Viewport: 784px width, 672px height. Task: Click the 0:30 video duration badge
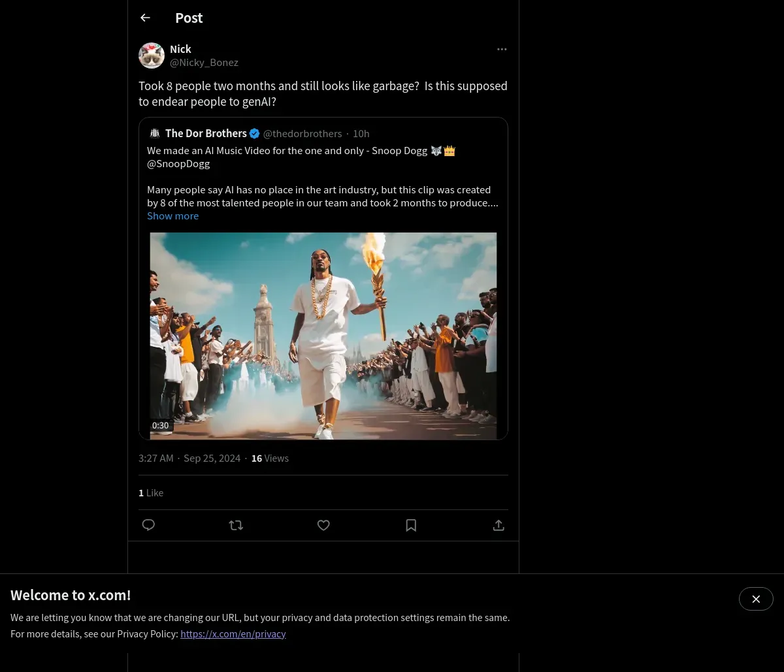(x=160, y=425)
